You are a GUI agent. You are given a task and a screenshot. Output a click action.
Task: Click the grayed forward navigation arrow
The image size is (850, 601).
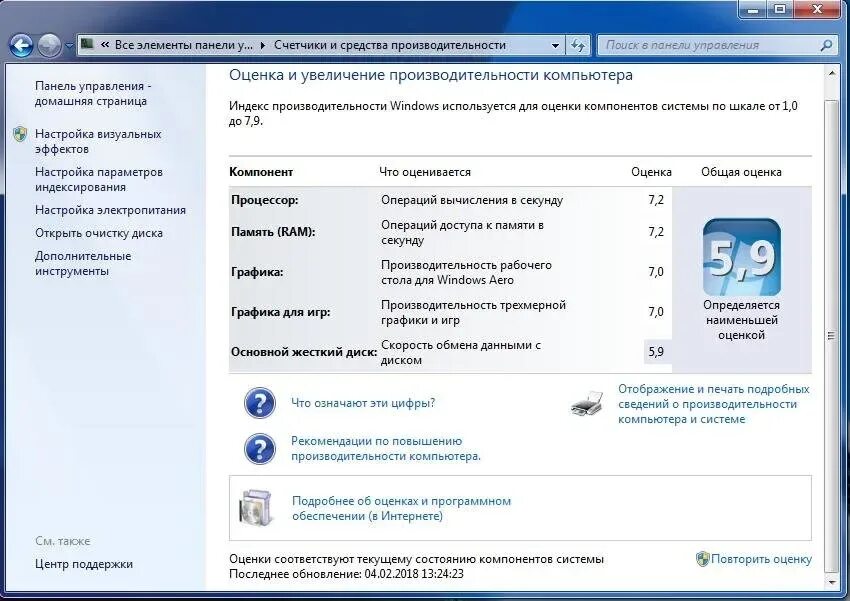click(49, 46)
